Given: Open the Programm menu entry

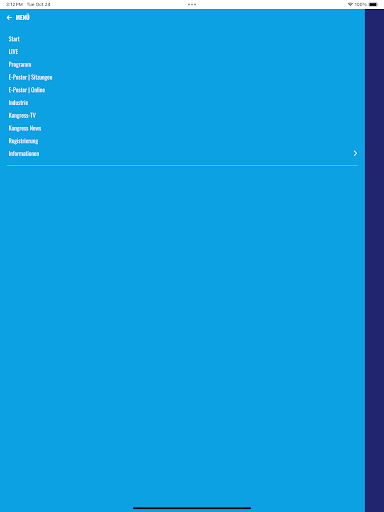Looking at the screenshot, I should pos(20,64).
